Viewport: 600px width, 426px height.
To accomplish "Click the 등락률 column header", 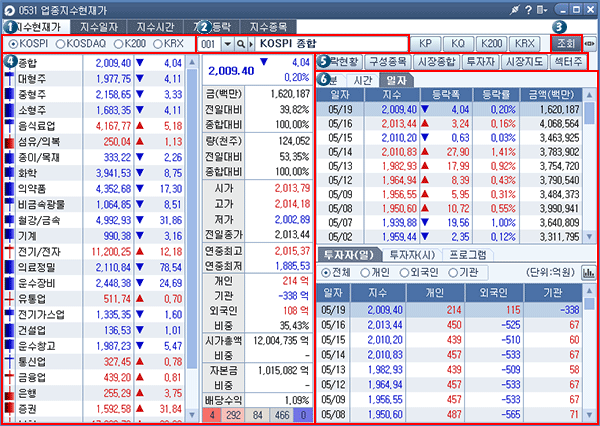I will pyautogui.click(x=496, y=95).
